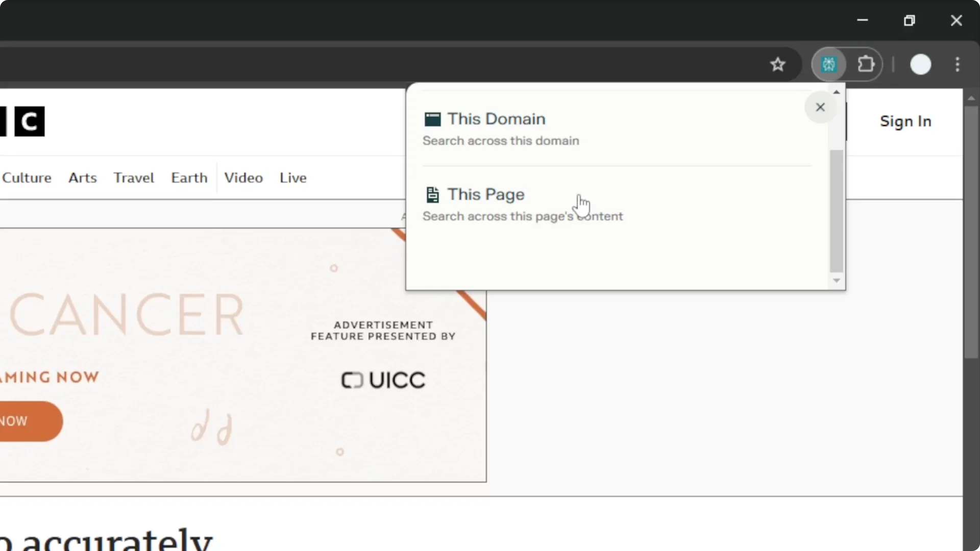Click the Sign In link
The width and height of the screenshot is (980, 551).
tap(905, 121)
